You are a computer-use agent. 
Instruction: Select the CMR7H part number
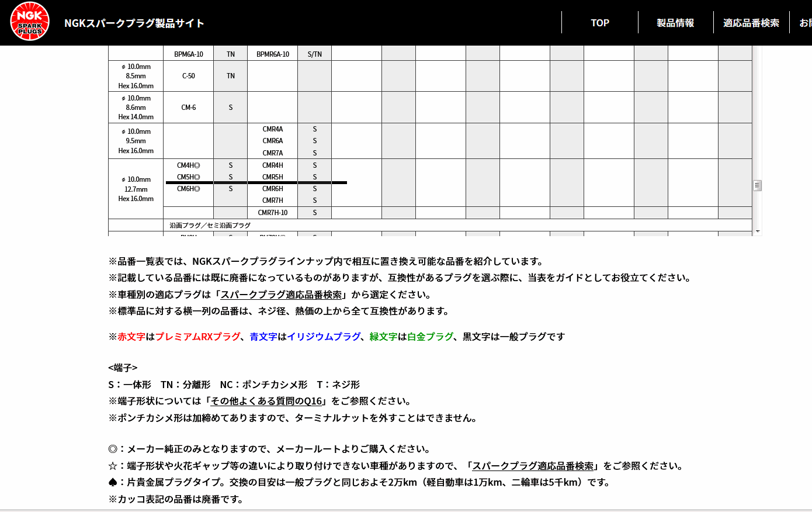tap(273, 200)
